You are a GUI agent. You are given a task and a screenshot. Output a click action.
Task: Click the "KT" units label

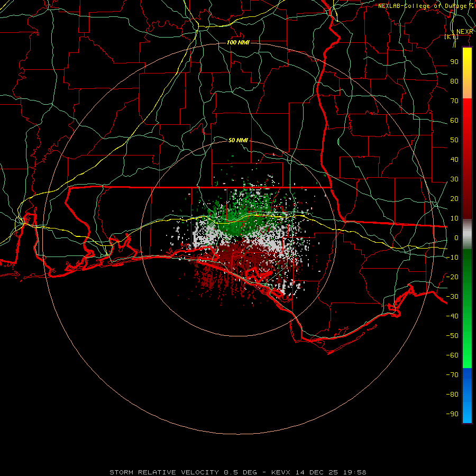[x=452, y=37]
